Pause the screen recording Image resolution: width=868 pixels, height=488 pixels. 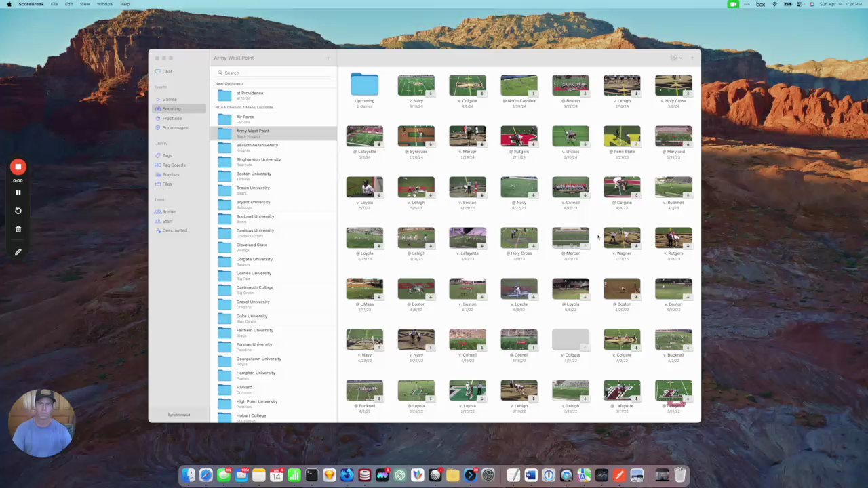click(18, 192)
